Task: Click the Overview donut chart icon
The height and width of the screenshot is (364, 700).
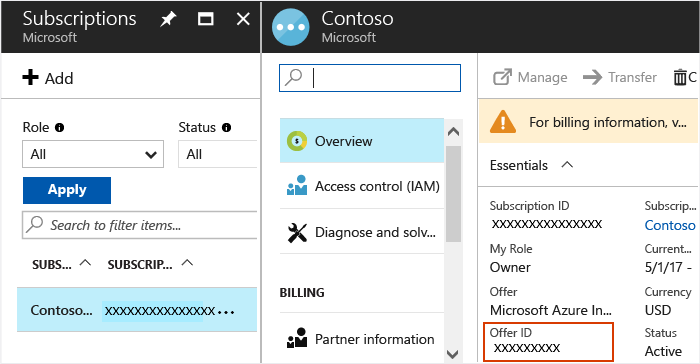Action: click(297, 141)
